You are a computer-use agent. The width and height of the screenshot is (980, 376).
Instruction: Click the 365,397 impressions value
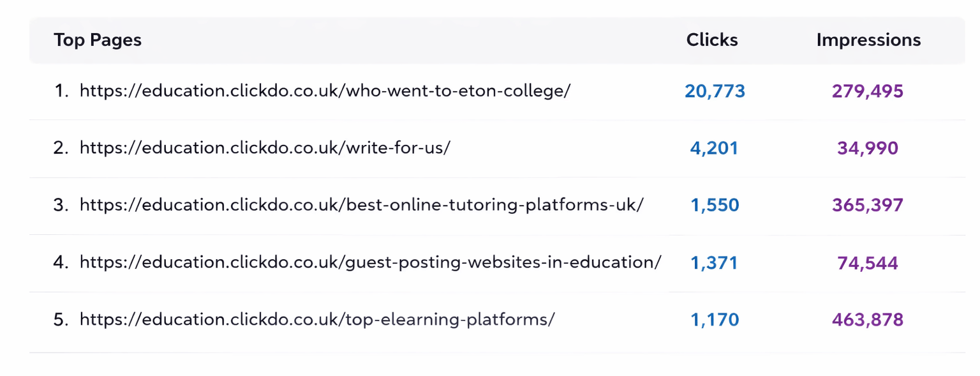(868, 206)
